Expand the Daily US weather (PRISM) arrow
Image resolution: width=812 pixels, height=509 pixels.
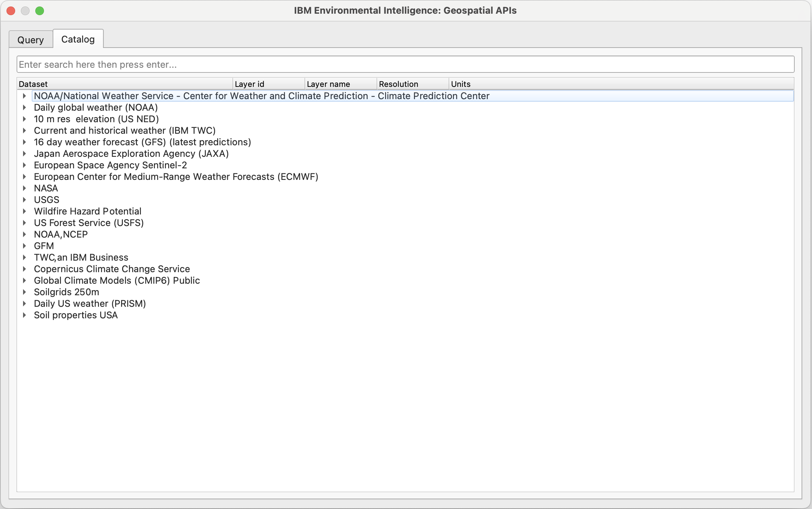[24, 304]
